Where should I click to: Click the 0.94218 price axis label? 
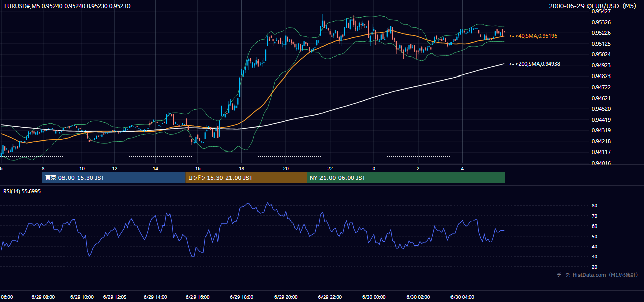click(601, 141)
